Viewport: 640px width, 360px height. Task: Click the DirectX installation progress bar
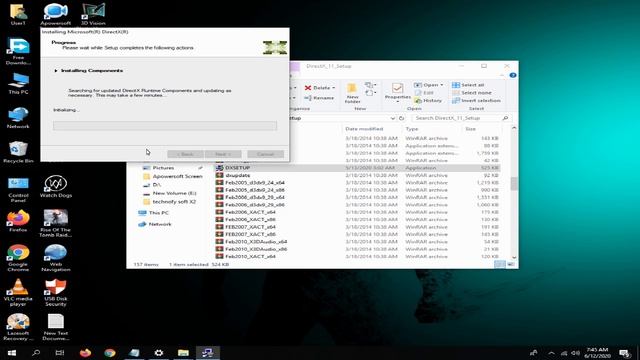pos(165,126)
